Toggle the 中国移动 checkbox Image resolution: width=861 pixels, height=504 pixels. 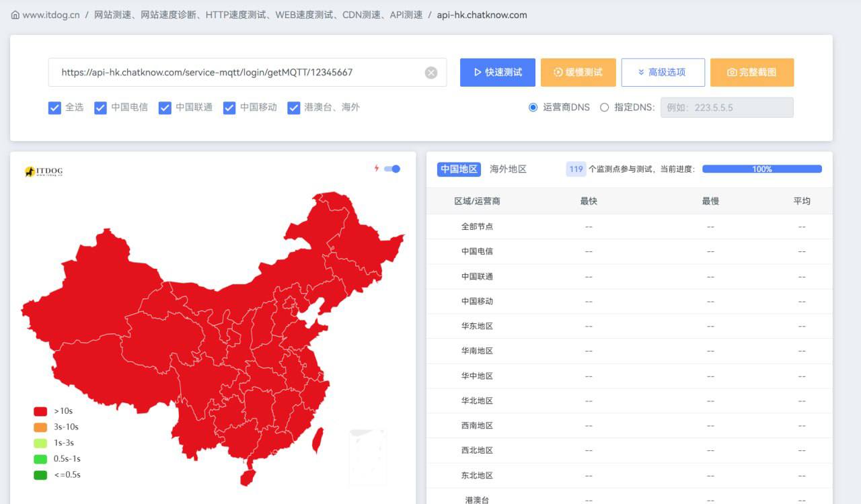(229, 108)
